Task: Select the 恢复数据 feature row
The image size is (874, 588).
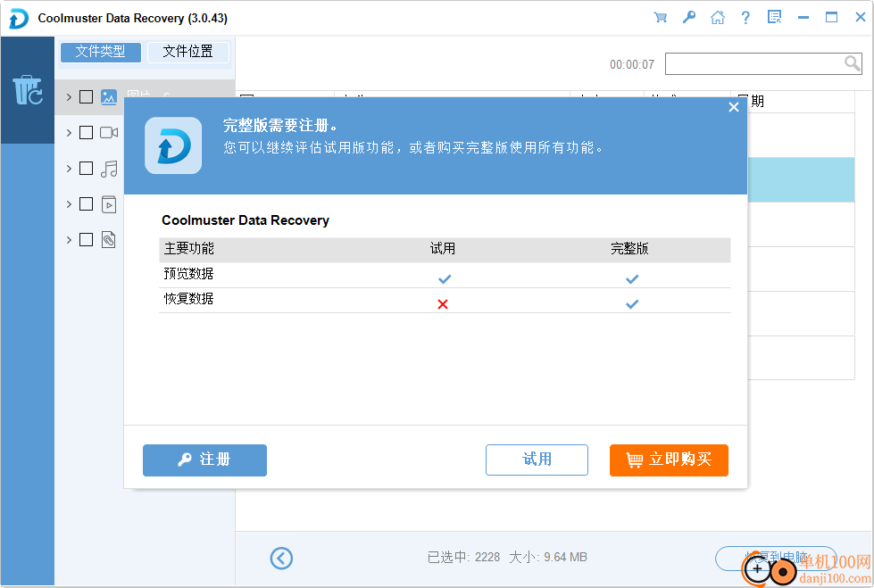Action: tap(445, 301)
